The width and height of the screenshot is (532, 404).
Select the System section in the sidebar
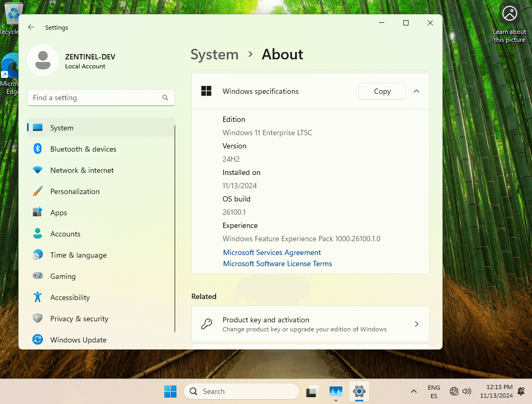pos(62,128)
